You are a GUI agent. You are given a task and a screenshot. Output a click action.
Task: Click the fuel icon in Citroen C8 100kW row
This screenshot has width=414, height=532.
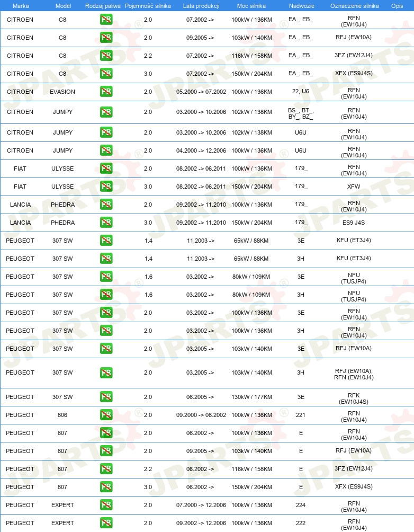(x=106, y=20)
